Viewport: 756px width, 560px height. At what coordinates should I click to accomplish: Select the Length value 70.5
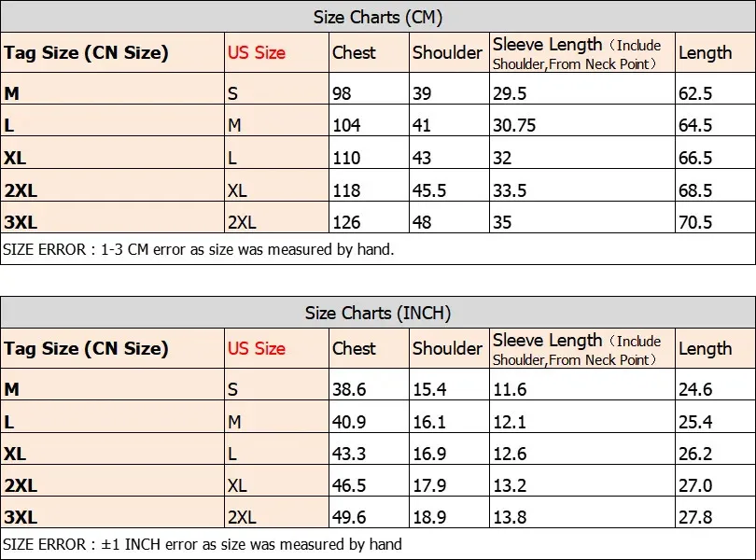coord(695,222)
